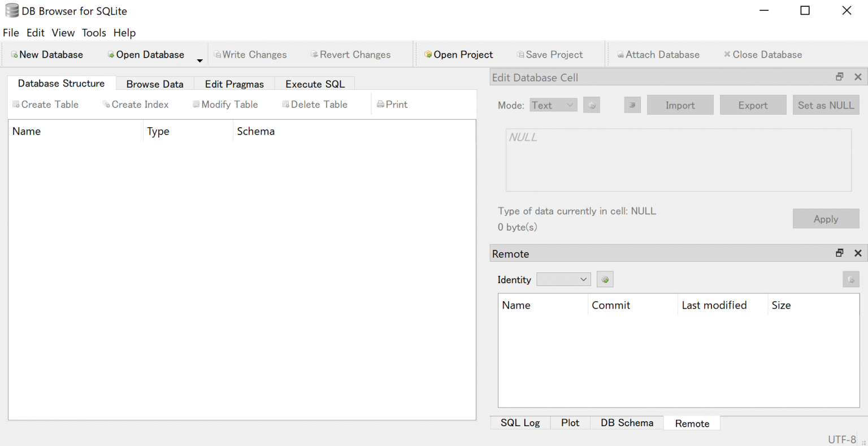The width and height of the screenshot is (868, 446).
Task: Expand the Open Database recent files arrow
Action: tap(199, 60)
